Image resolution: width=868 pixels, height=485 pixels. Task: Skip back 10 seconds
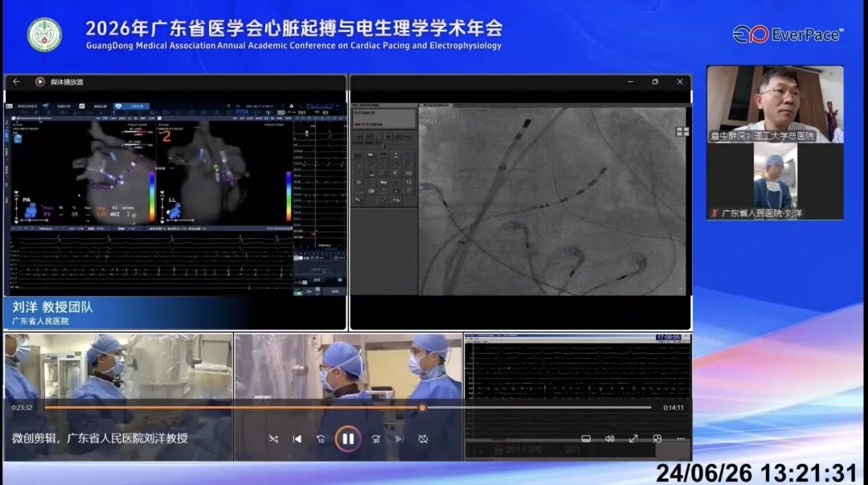(x=321, y=439)
